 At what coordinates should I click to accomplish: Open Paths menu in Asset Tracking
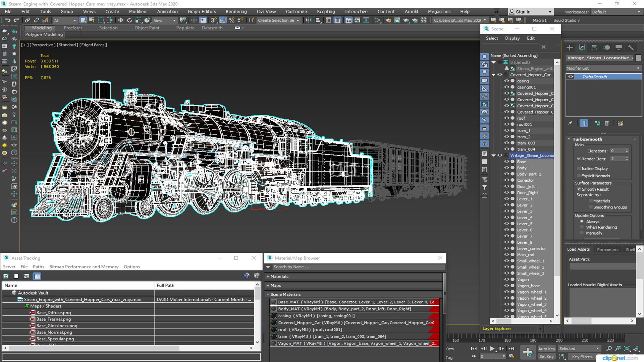38,267
